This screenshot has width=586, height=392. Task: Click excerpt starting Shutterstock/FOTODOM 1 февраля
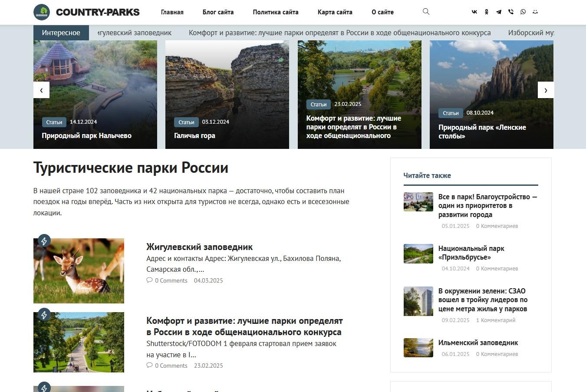click(241, 349)
